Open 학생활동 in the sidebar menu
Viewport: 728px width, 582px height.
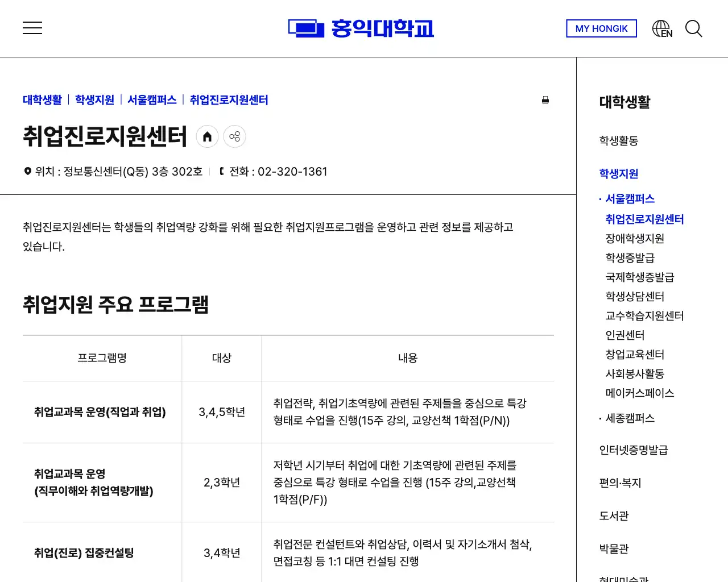(619, 141)
